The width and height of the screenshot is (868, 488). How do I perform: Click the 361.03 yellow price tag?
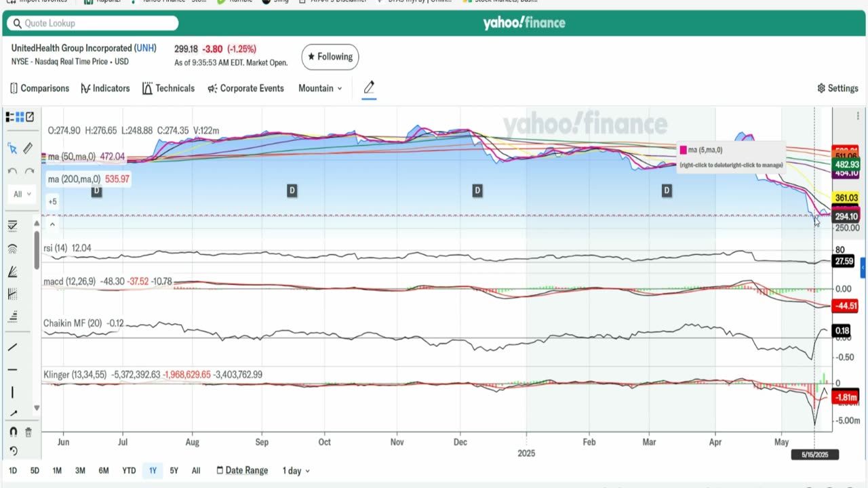846,198
